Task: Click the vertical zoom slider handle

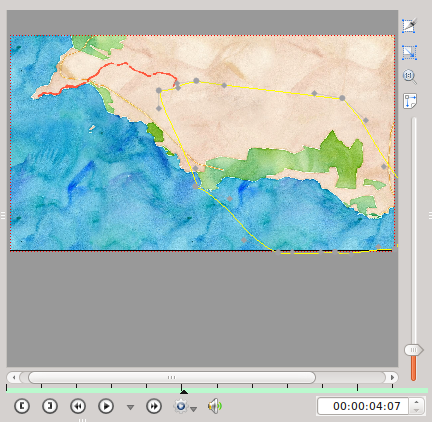Action: point(414,350)
